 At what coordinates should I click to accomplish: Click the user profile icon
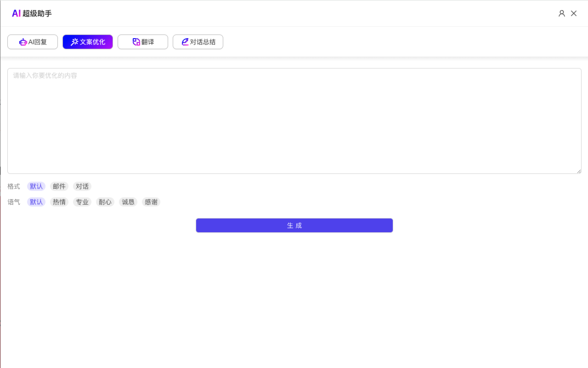(x=561, y=13)
